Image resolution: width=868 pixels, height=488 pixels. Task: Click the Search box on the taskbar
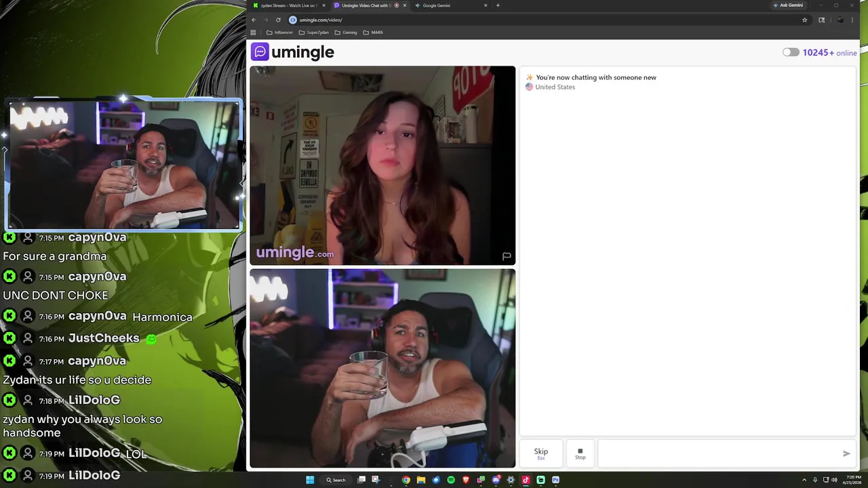337,480
